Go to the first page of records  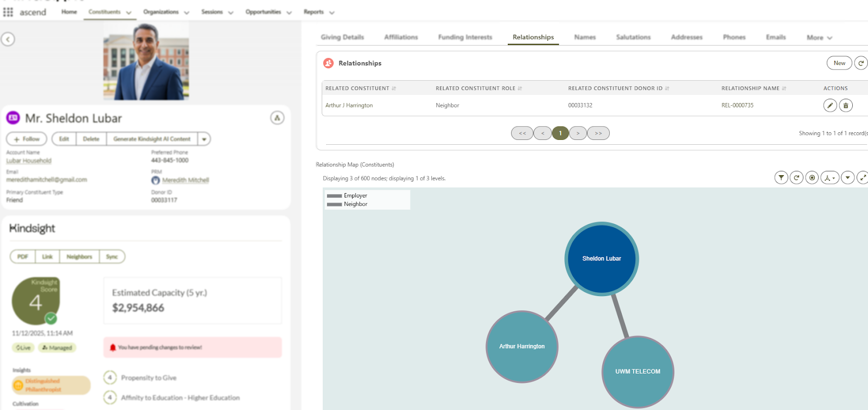point(522,133)
